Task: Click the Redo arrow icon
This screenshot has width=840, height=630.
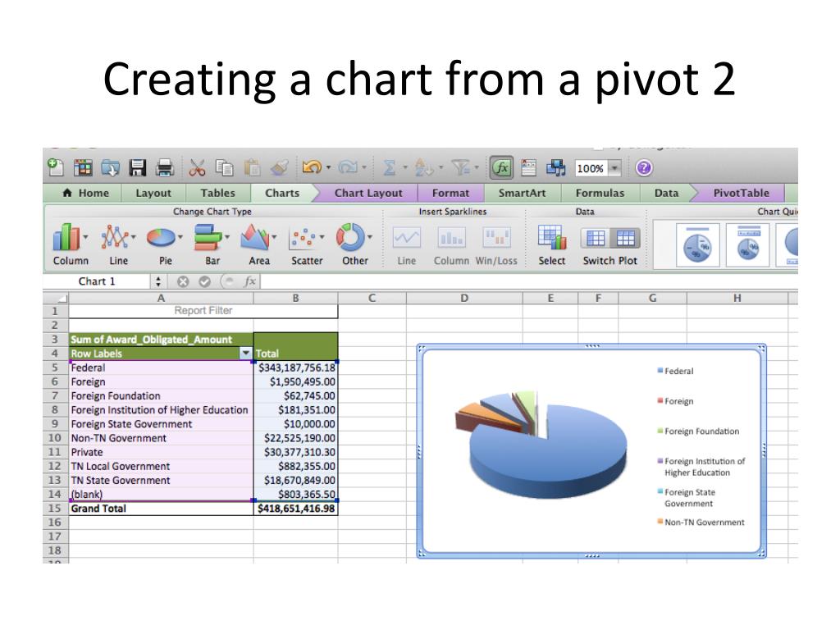Action: [x=348, y=167]
